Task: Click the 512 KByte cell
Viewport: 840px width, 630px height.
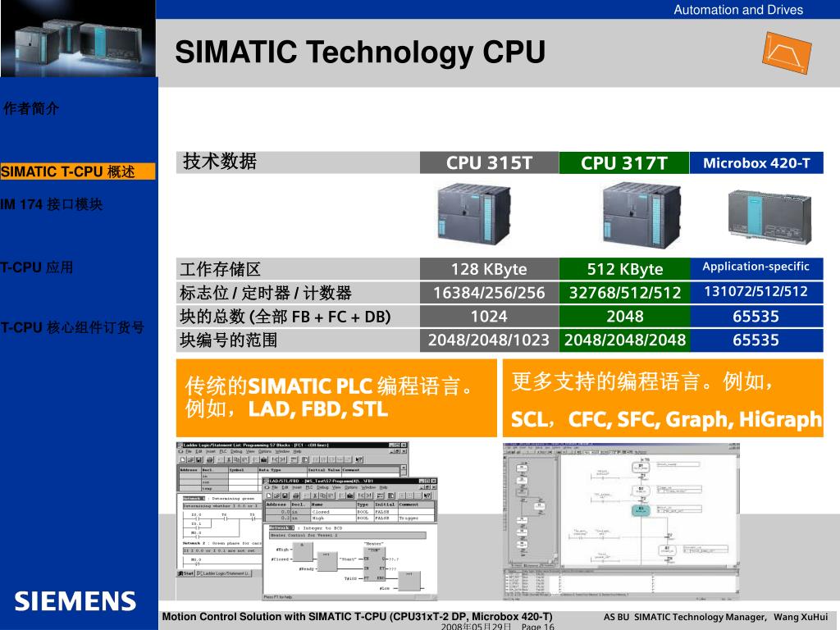Action: tap(624, 269)
